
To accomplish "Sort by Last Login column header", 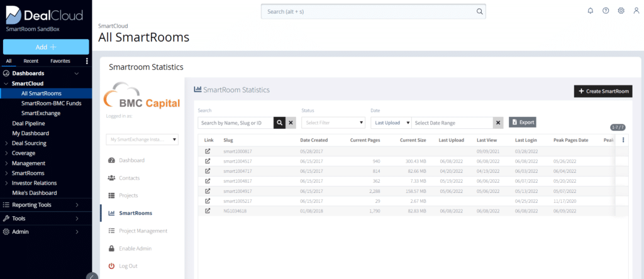I will [x=526, y=140].
